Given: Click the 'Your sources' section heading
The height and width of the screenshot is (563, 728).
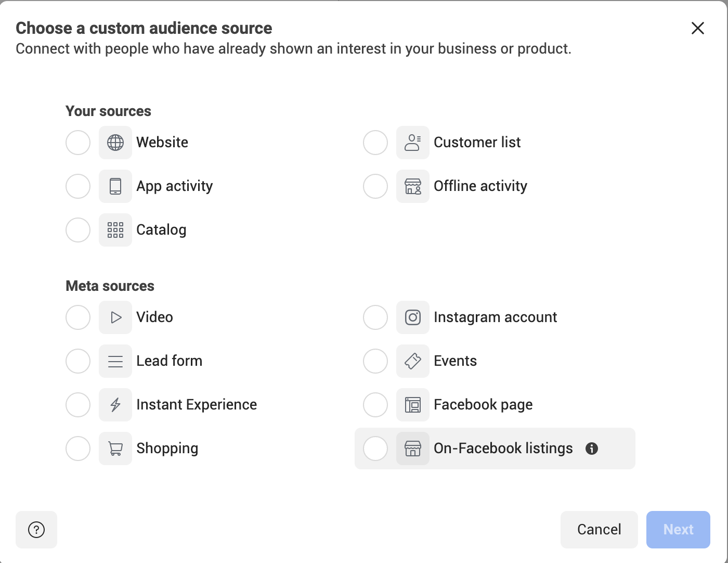Looking at the screenshot, I should pyautogui.click(x=108, y=111).
